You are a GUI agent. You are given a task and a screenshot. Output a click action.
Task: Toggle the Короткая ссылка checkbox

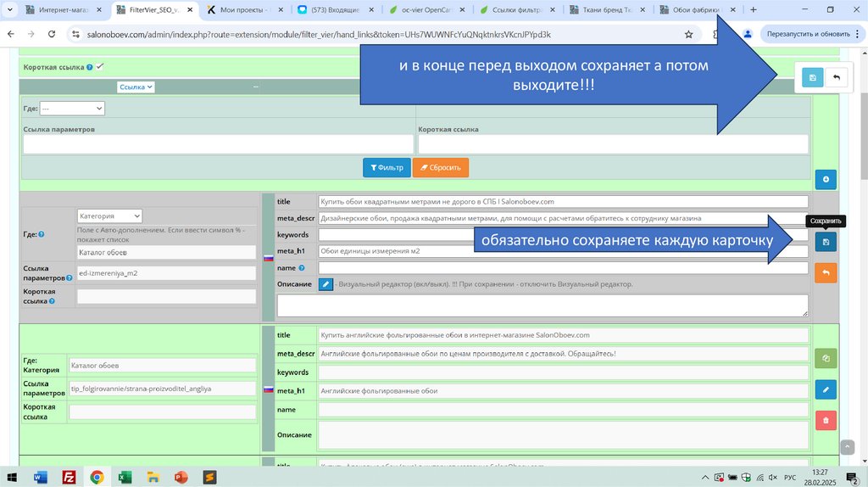pos(100,66)
